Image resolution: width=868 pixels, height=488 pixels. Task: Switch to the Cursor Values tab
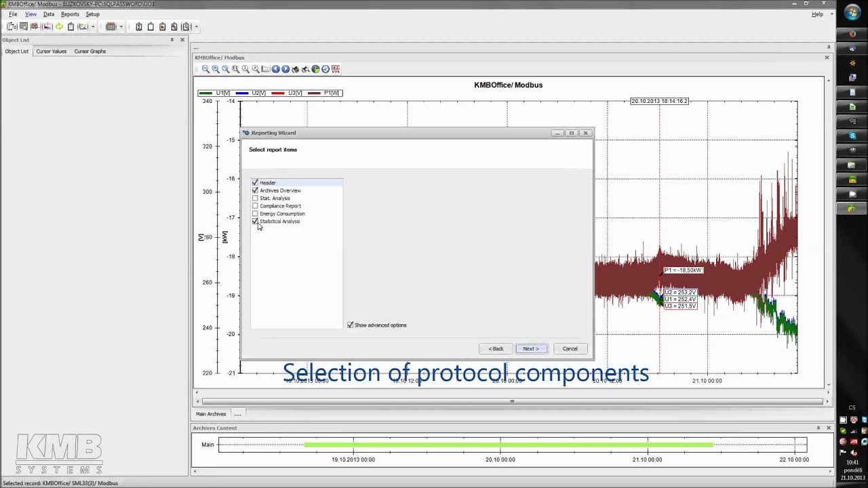coord(52,52)
